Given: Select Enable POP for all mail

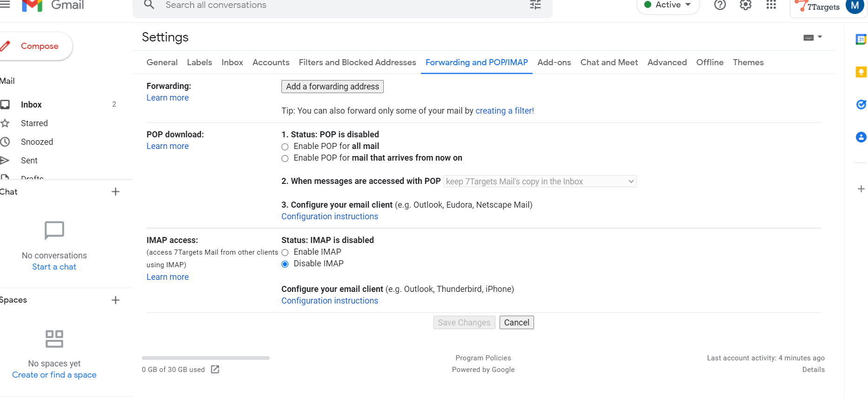Looking at the screenshot, I should pos(285,147).
